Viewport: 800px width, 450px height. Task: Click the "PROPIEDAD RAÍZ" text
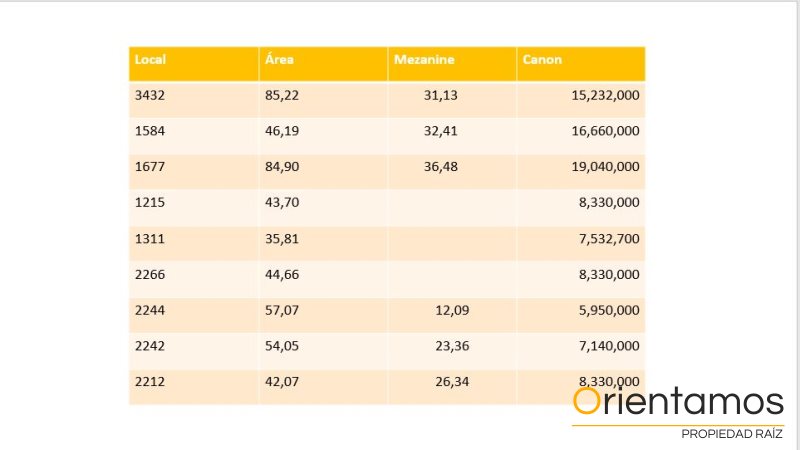pos(731,435)
